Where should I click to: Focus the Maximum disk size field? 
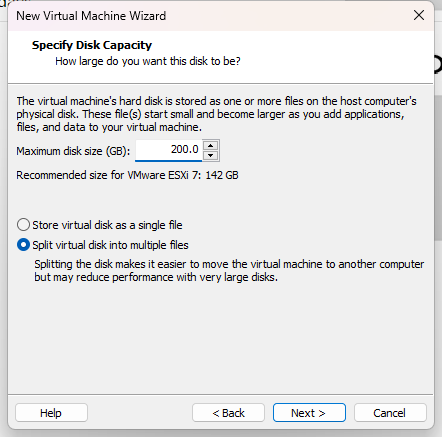pos(169,150)
